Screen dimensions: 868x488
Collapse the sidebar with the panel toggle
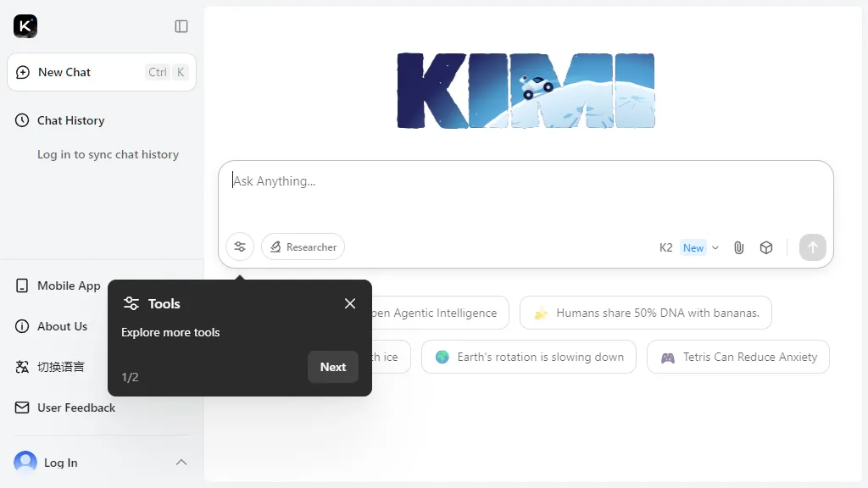coord(181,26)
